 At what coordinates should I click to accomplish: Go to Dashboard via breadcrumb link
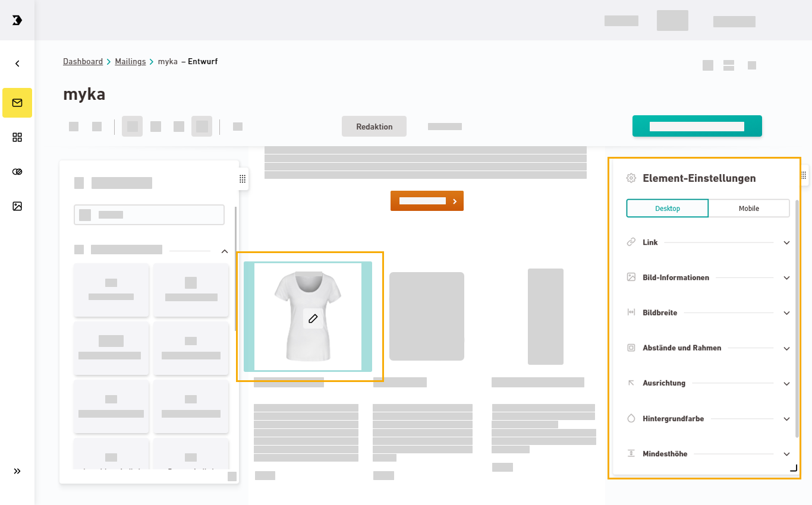[x=83, y=62]
